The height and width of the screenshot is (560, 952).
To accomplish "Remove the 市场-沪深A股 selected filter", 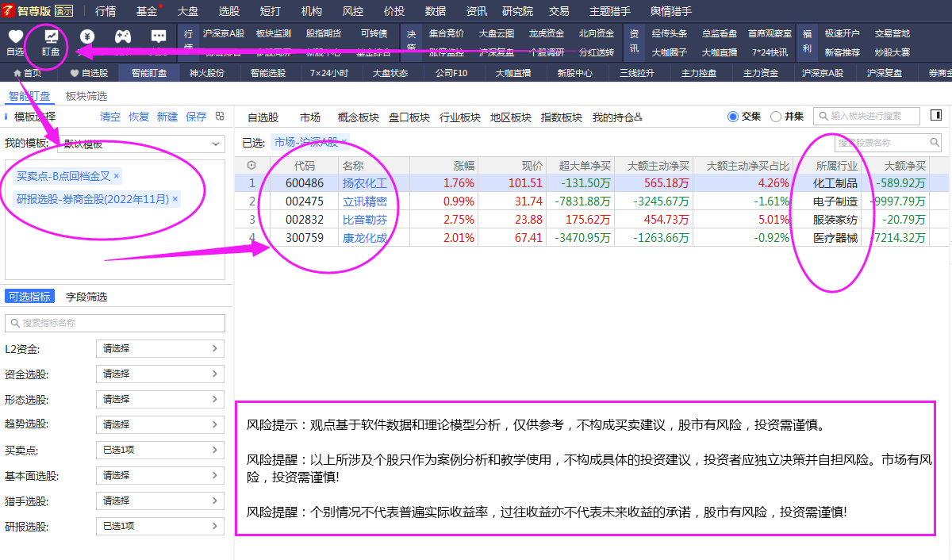I will point(344,143).
